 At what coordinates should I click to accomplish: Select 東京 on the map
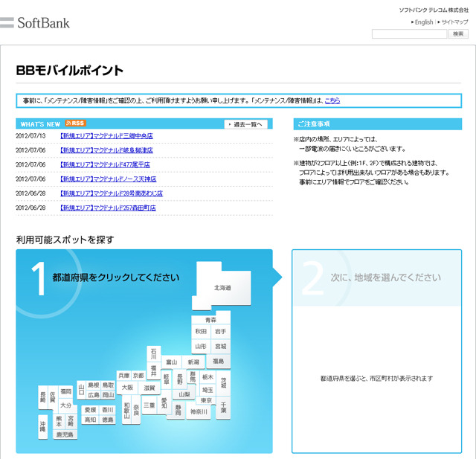click(x=206, y=400)
